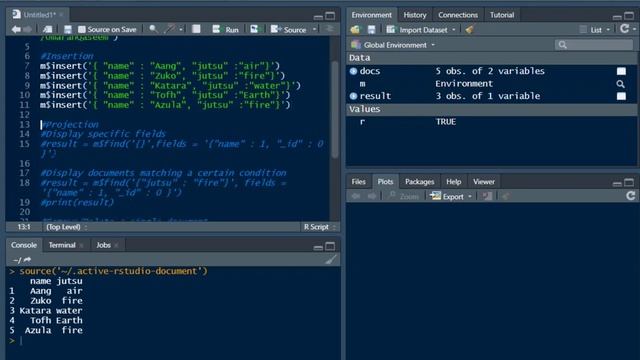
Task: Run the current line or selection
Action: pyautogui.click(x=226, y=29)
